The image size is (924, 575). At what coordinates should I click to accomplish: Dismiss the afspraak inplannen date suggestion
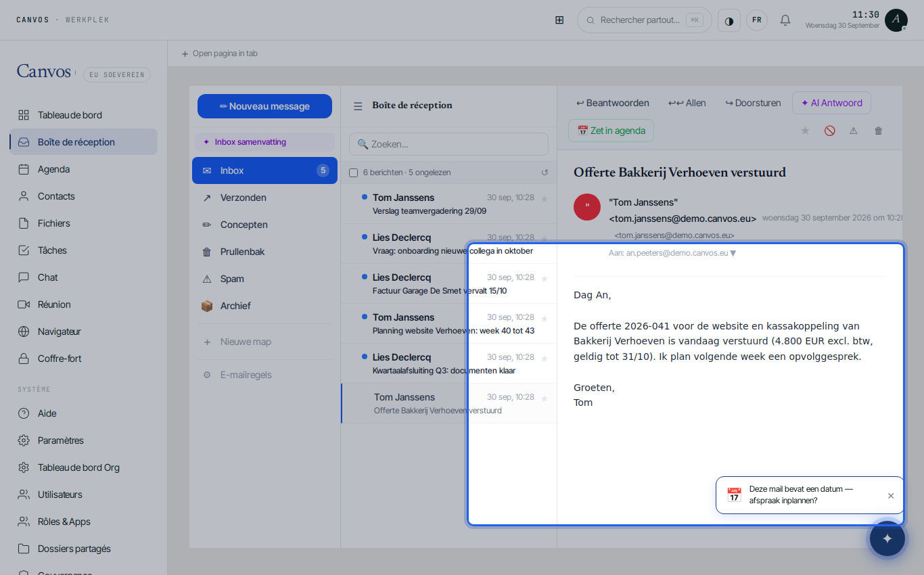pyautogui.click(x=891, y=496)
